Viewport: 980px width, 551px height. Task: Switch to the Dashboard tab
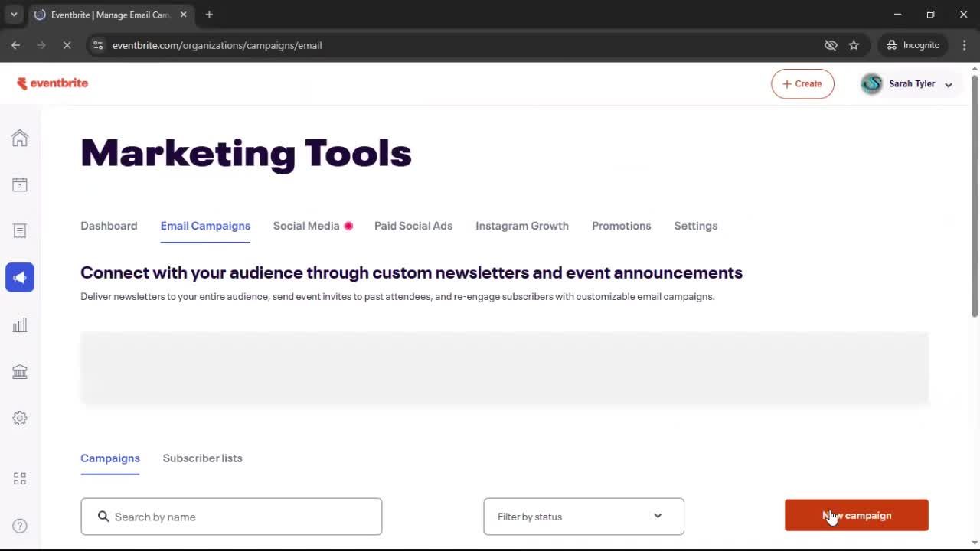tap(109, 226)
